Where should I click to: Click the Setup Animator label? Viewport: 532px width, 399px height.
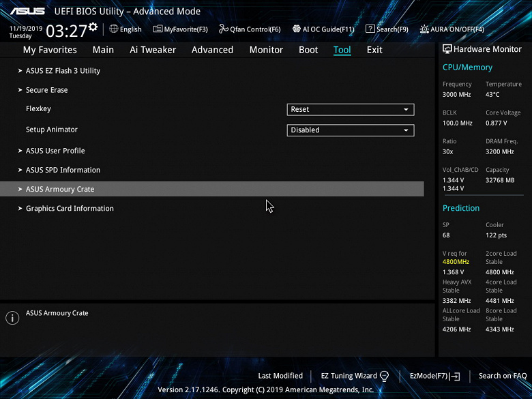pos(52,130)
